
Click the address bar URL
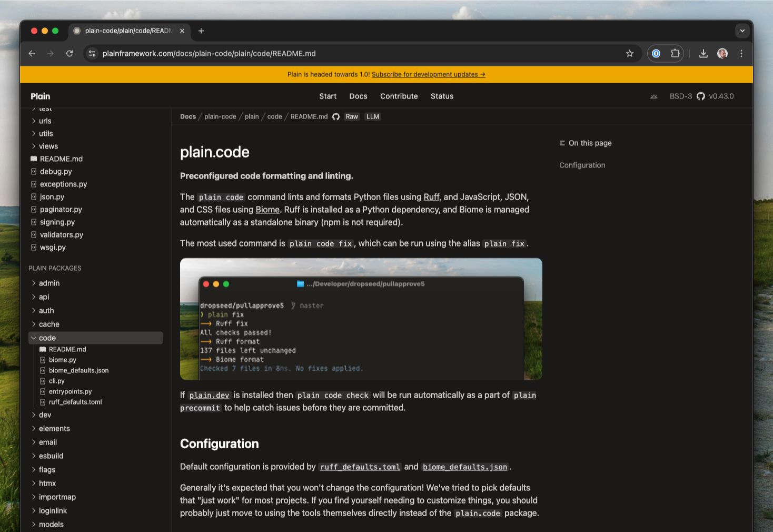[x=209, y=53]
